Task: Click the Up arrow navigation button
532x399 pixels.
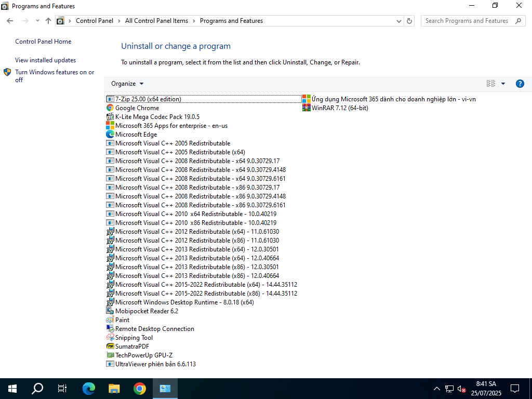Action: (x=48, y=21)
